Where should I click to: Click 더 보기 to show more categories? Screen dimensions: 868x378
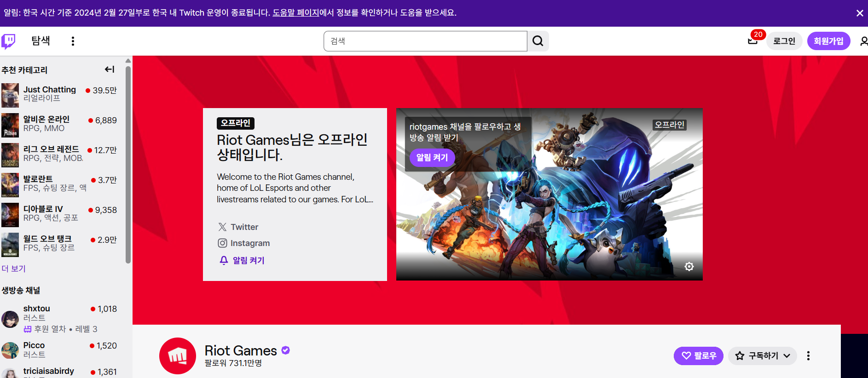pyautogui.click(x=13, y=269)
